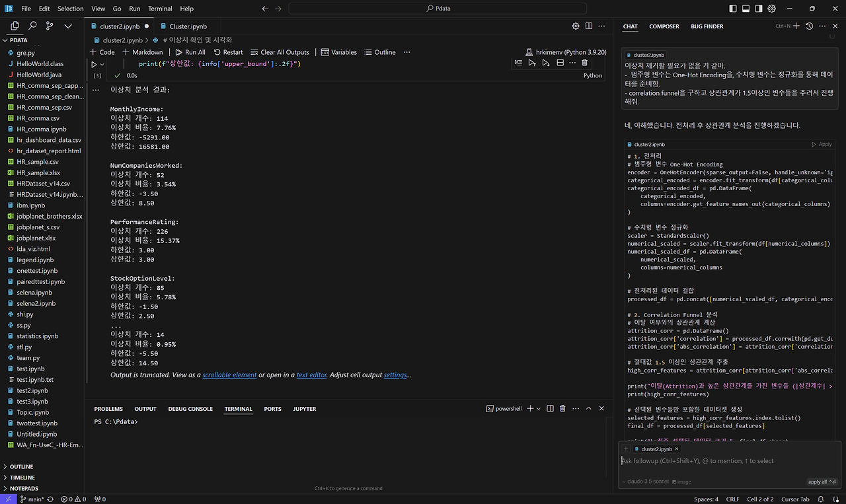Open the cell language mode Python
Viewport: 846px width, 504px height.
[x=593, y=75]
